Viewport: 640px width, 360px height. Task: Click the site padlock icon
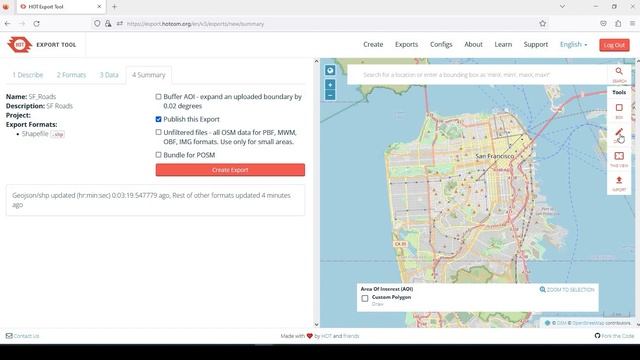[108, 24]
